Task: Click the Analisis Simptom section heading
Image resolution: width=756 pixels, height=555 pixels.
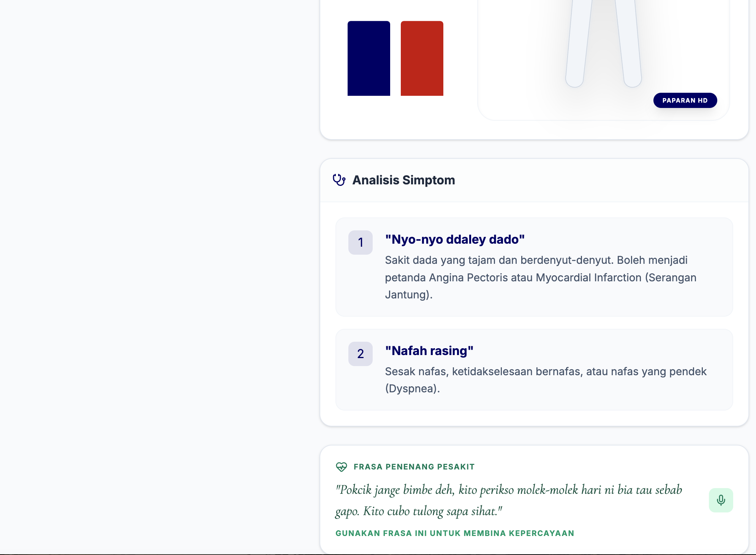Action: click(x=403, y=180)
